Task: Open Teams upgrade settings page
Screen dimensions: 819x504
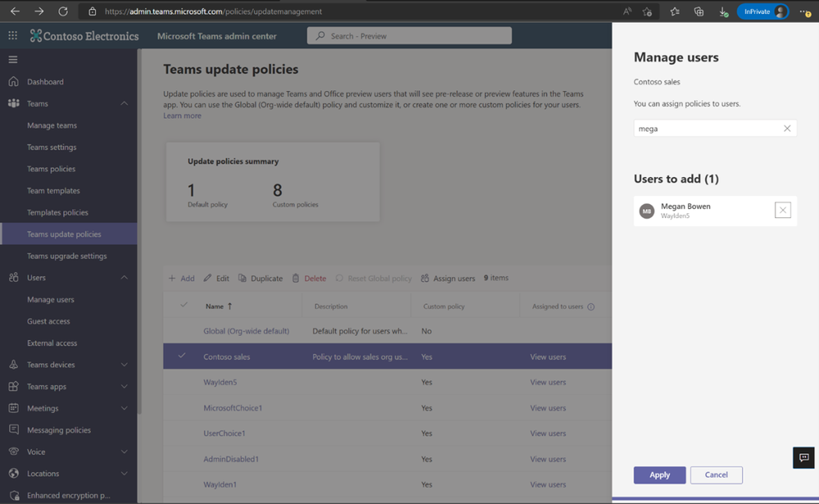Action: tap(66, 256)
